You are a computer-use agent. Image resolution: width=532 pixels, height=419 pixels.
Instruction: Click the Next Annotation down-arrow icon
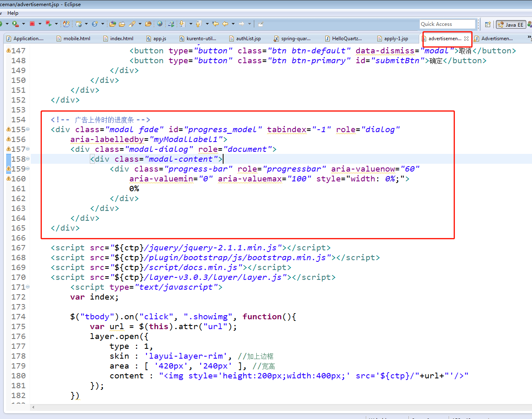[x=182, y=24]
